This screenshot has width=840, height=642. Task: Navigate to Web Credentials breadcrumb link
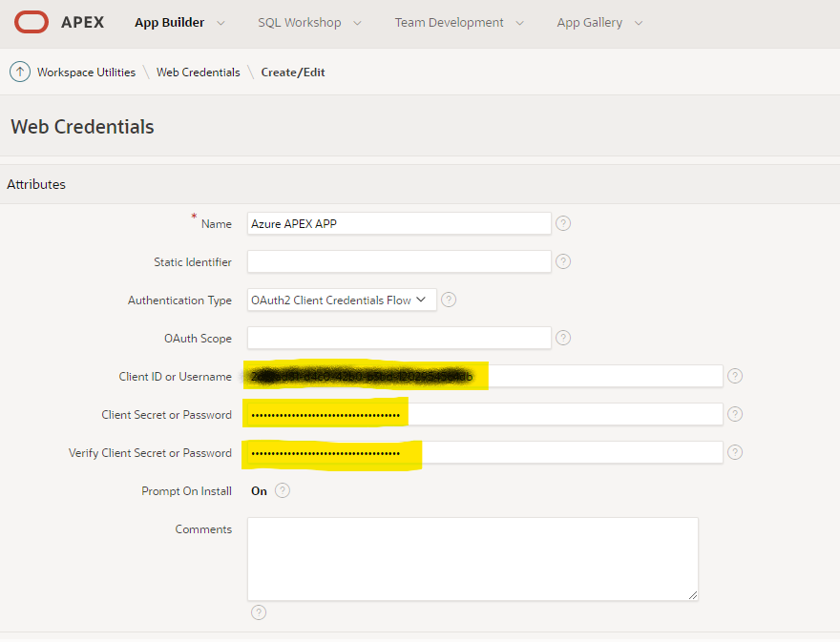pyautogui.click(x=198, y=72)
